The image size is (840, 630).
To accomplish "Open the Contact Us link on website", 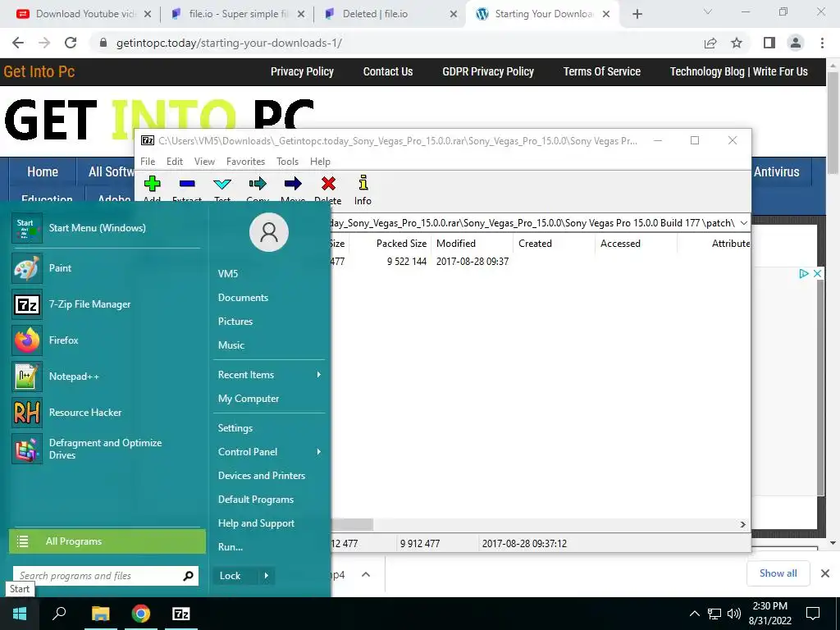I will click(388, 72).
